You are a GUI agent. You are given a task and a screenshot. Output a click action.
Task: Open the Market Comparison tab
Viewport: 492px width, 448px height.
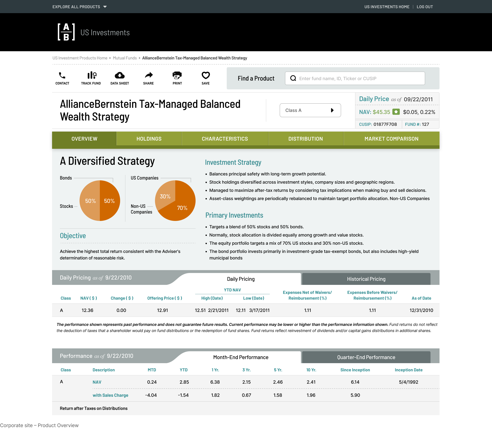pos(392,139)
